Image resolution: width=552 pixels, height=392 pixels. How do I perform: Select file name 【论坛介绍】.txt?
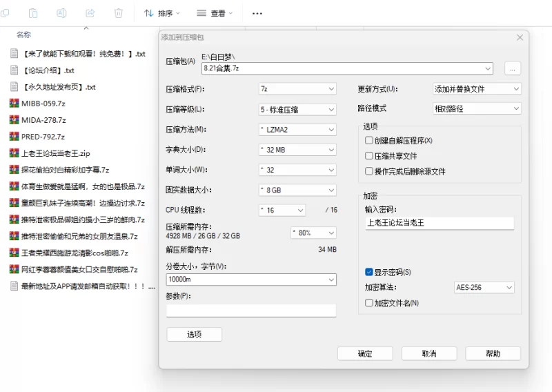pyautogui.click(x=48, y=70)
